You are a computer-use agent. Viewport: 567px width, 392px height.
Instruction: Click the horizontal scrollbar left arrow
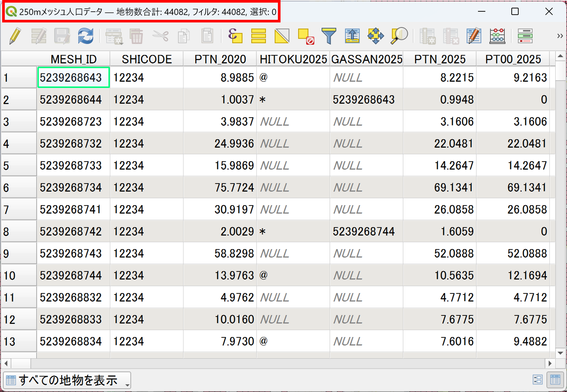(x=6, y=363)
